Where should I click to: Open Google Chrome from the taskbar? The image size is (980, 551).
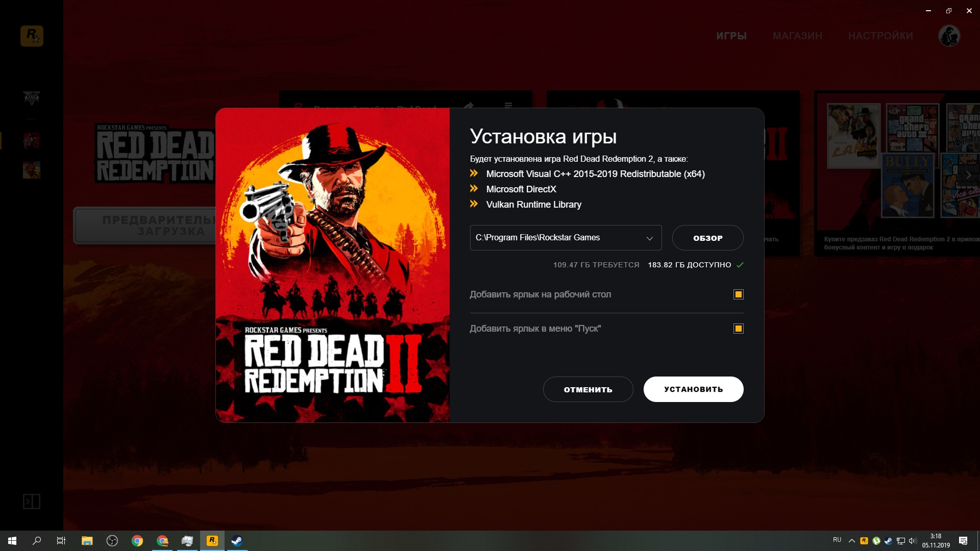pos(137,541)
